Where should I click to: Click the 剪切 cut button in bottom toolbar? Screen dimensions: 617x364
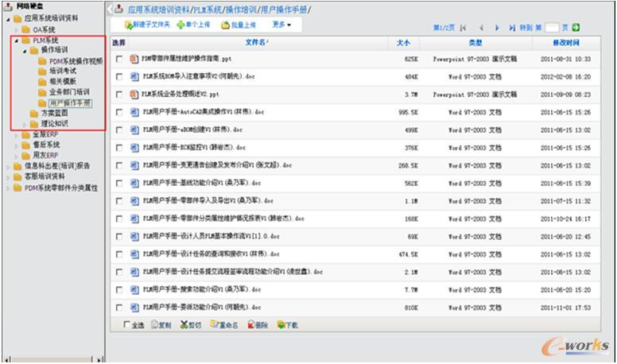point(191,324)
